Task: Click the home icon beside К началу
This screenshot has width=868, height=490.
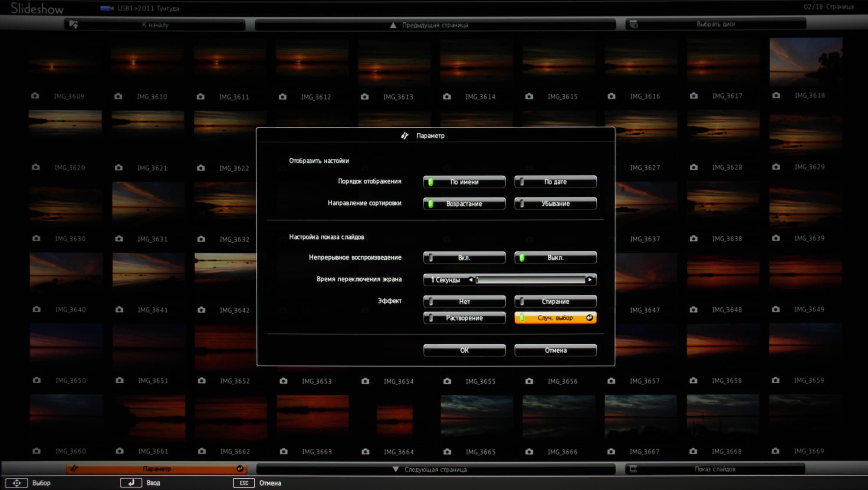Action: 74,25
